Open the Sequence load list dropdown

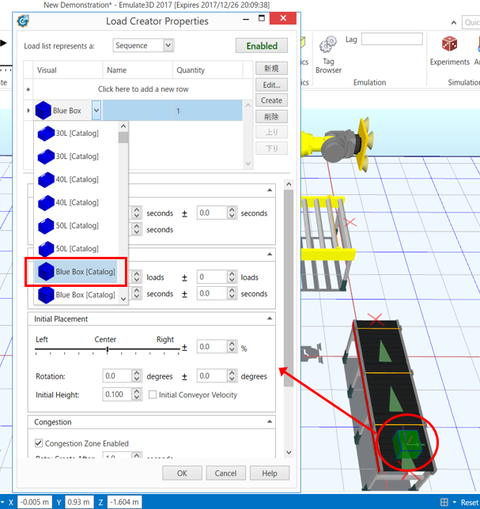coord(168,45)
